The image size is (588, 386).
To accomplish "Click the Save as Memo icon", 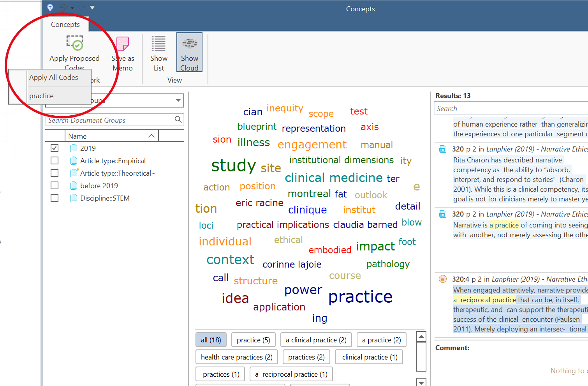I will pyautogui.click(x=123, y=44).
